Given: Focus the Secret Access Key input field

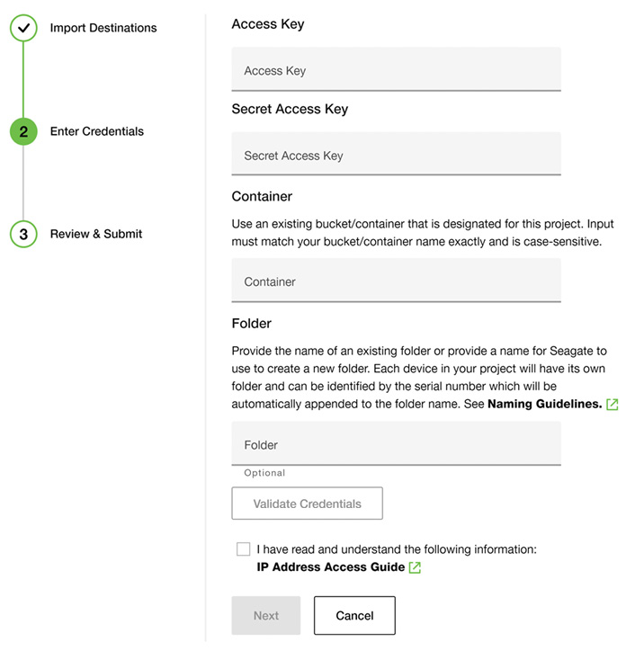Looking at the screenshot, I should tap(396, 155).
